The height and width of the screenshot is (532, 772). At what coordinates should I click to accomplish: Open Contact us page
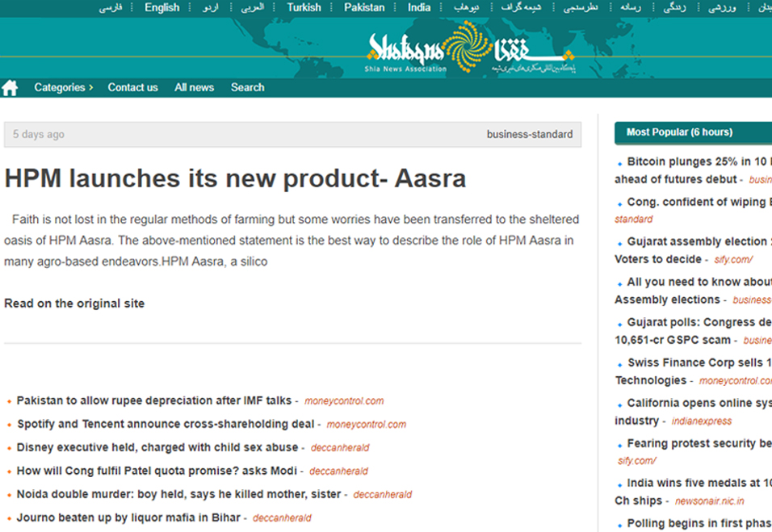click(x=133, y=88)
